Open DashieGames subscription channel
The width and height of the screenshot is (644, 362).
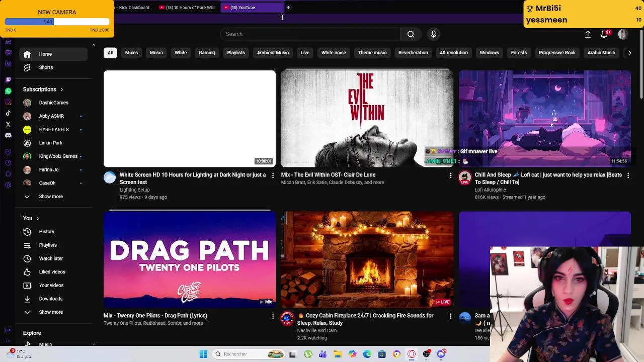(x=54, y=103)
